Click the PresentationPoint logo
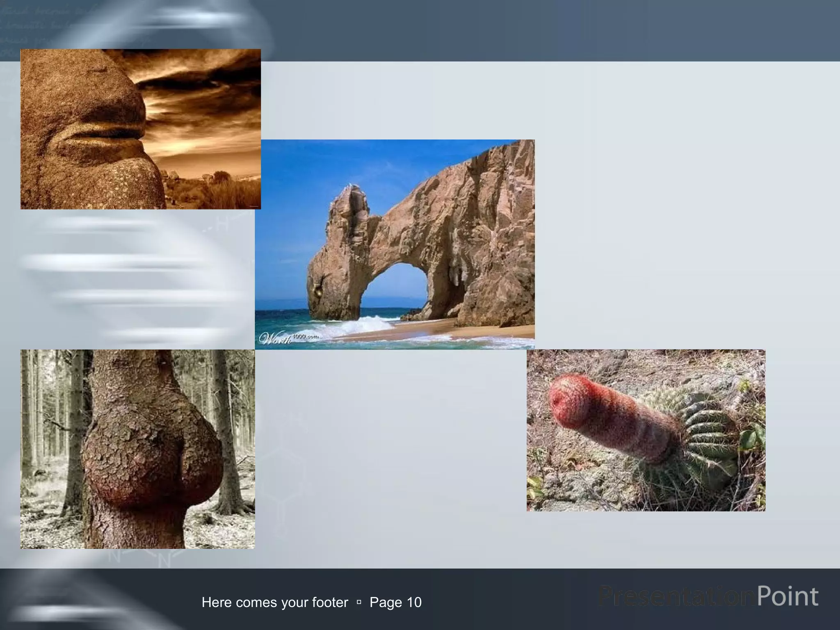Viewport: 840px width, 630px height. pyautogui.click(x=708, y=596)
